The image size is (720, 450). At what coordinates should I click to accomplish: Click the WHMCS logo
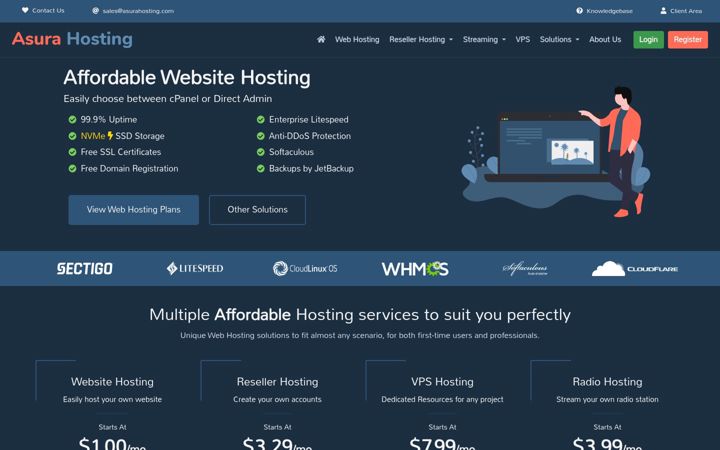tap(415, 269)
